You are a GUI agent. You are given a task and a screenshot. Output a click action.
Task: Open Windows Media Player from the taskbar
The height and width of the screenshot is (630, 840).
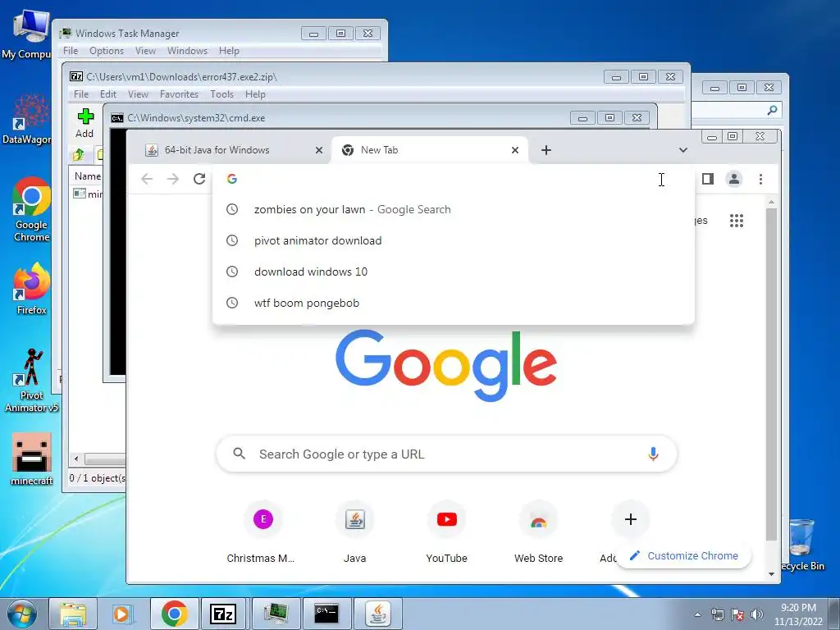(x=123, y=614)
